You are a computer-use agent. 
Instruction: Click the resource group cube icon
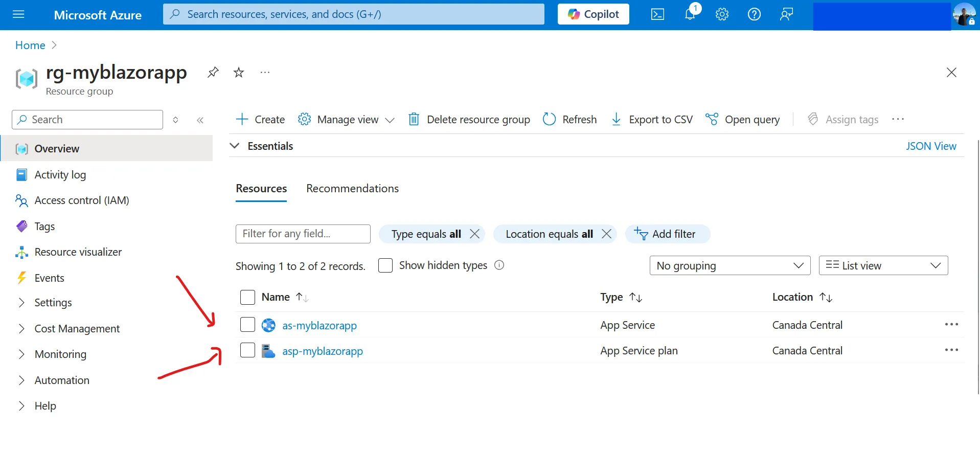coord(27,79)
